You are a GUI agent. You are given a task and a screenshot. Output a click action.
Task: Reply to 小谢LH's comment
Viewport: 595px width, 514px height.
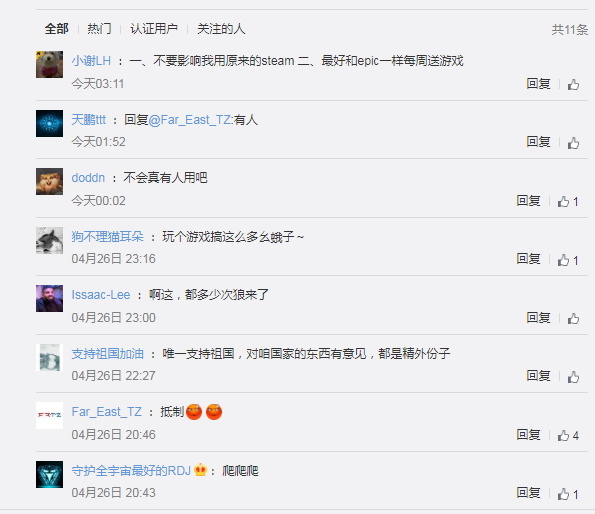pos(538,83)
